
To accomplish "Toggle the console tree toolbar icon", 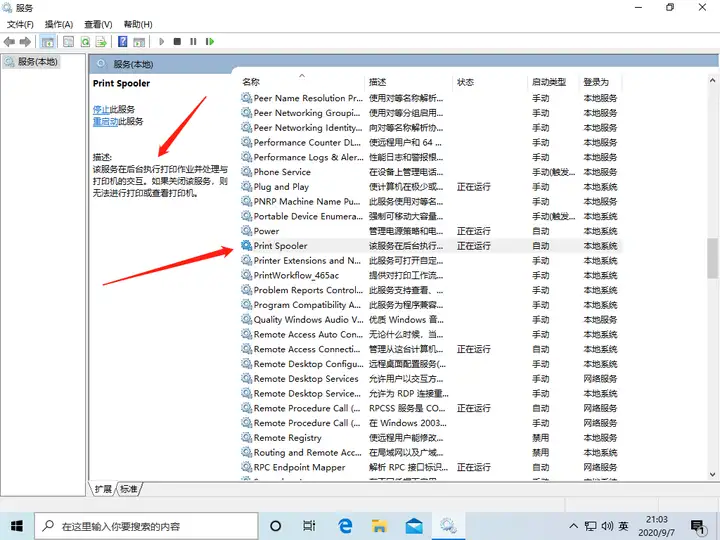I will coord(48,42).
